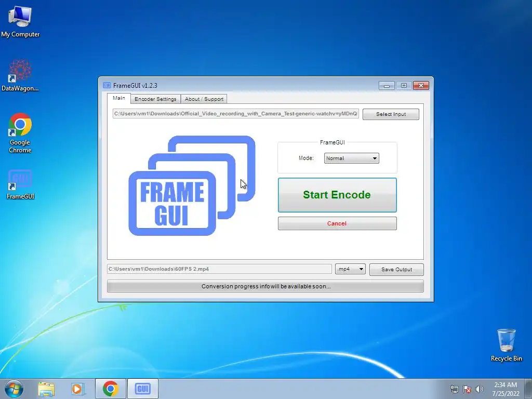Open Windows Explorer from the taskbar

[46, 389]
